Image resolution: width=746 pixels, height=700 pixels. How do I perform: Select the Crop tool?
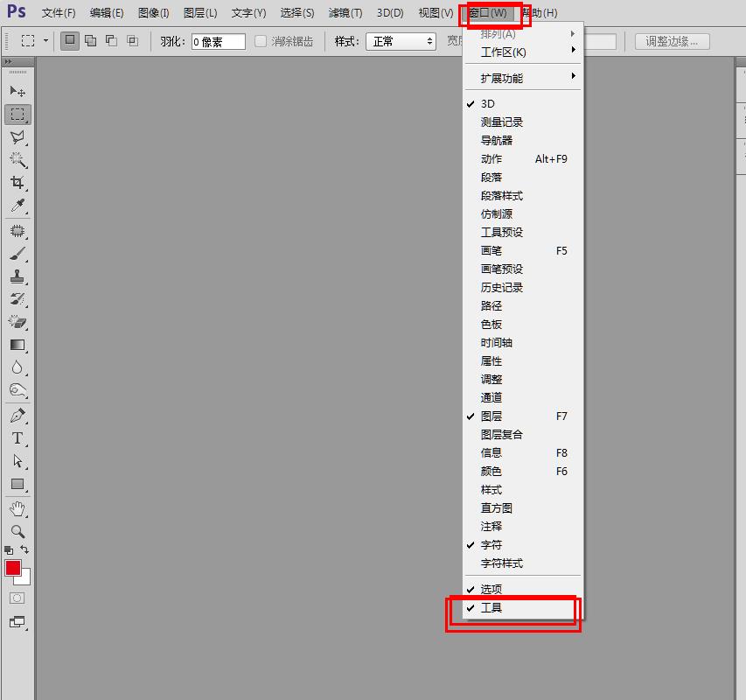(17, 183)
